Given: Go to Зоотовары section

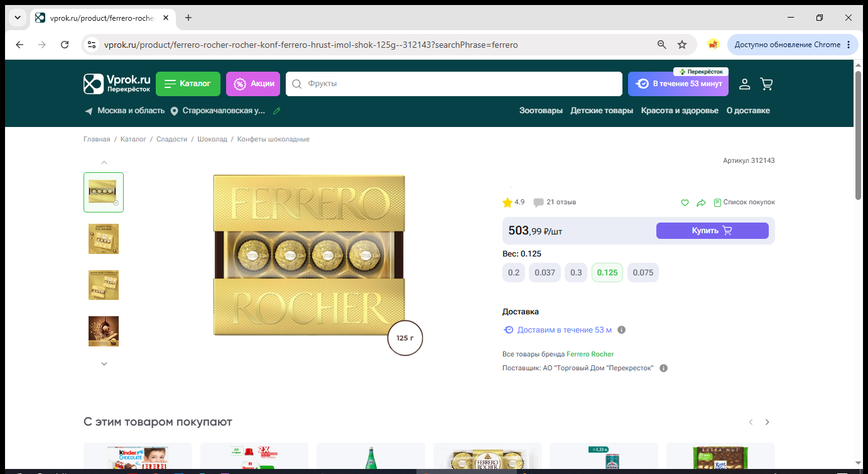Looking at the screenshot, I should pyautogui.click(x=541, y=111).
